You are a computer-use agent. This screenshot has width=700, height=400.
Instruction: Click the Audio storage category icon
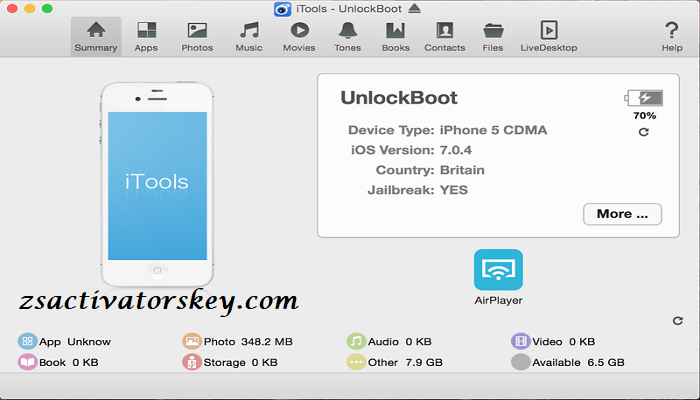[x=356, y=342]
